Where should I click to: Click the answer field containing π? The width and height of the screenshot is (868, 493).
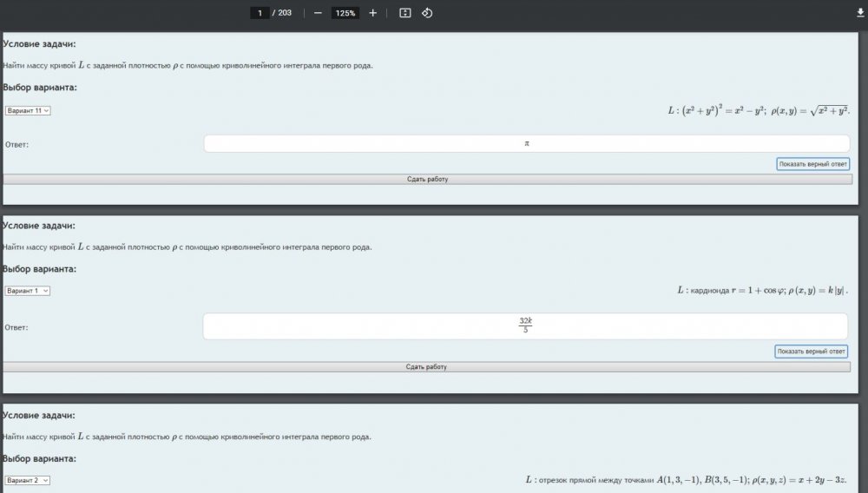point(526,144)
